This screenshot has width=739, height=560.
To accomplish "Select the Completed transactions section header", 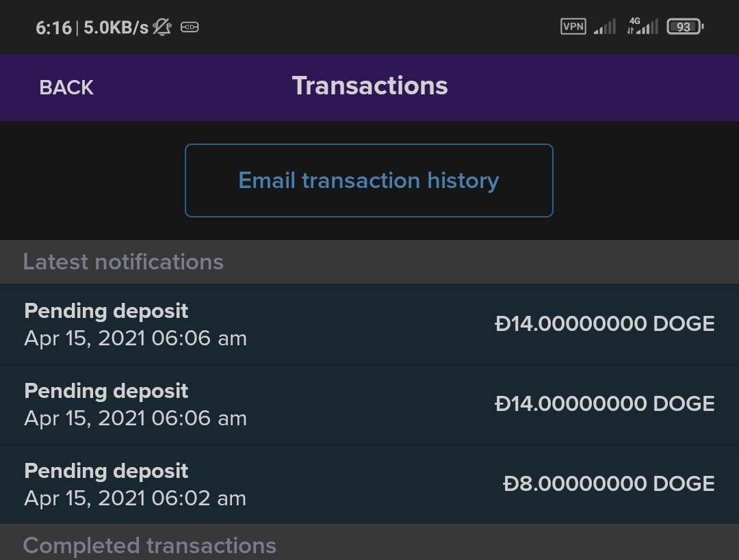I will (369, 543).
